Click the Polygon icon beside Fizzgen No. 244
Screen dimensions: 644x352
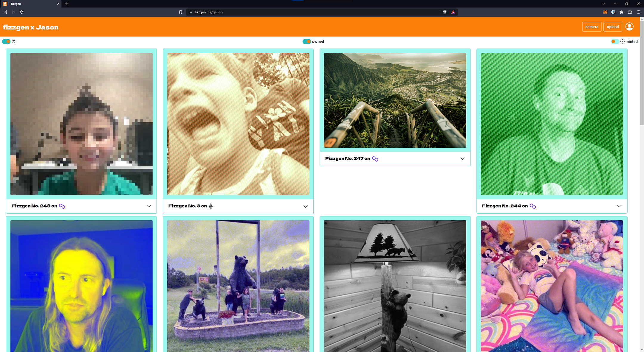[533, 206]
